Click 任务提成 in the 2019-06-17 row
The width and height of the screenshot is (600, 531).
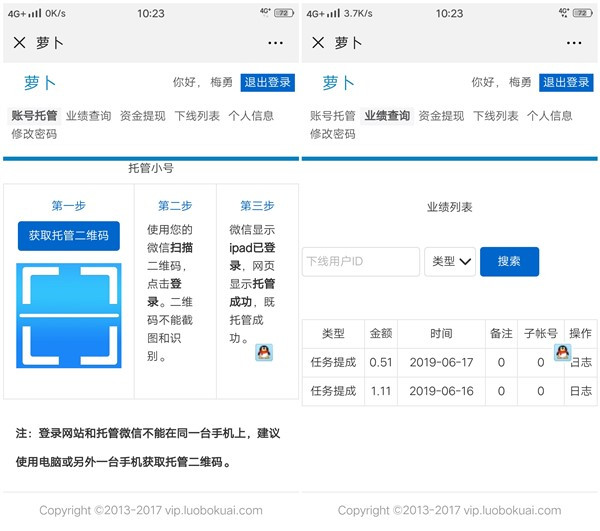click(x=333, y=362)
